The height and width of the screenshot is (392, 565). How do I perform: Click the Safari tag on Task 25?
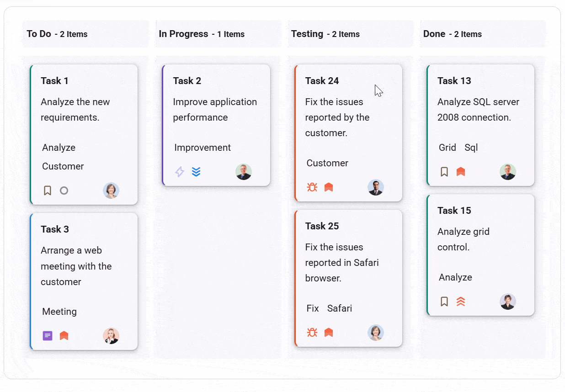pos(340,308)
